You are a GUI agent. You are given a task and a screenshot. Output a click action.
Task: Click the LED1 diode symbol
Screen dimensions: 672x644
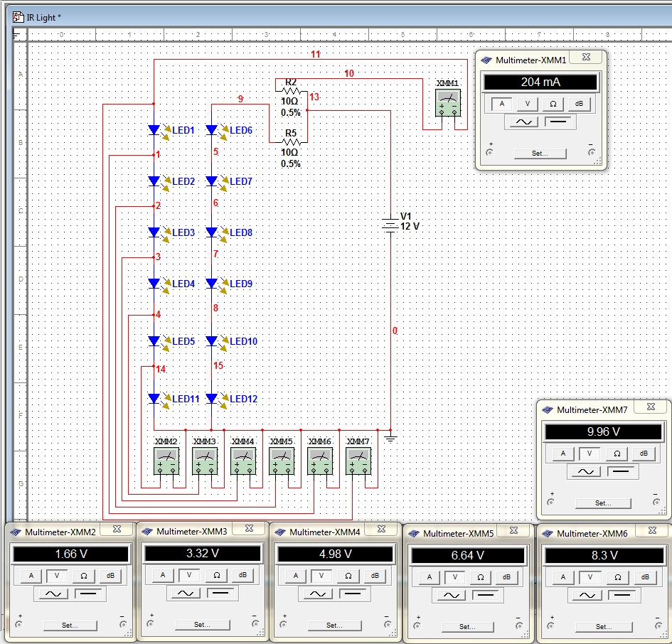point(154,130)
